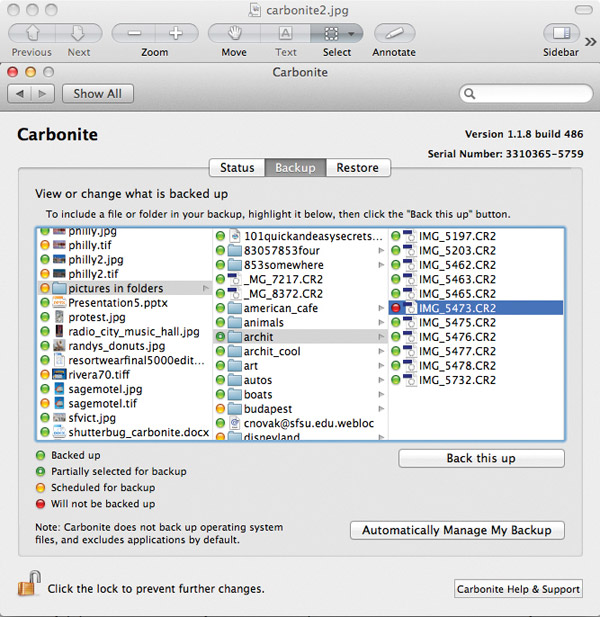Click the orange status dot of philly.tif

coord(45,245)
